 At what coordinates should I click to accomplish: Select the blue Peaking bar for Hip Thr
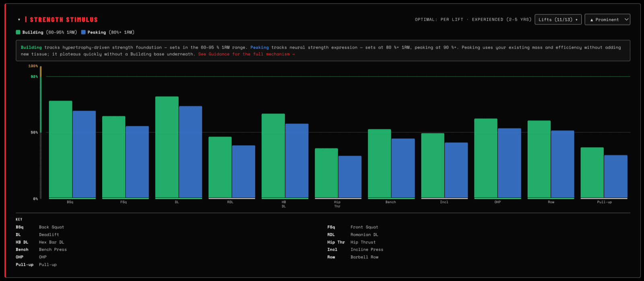[x=350, y=177]
